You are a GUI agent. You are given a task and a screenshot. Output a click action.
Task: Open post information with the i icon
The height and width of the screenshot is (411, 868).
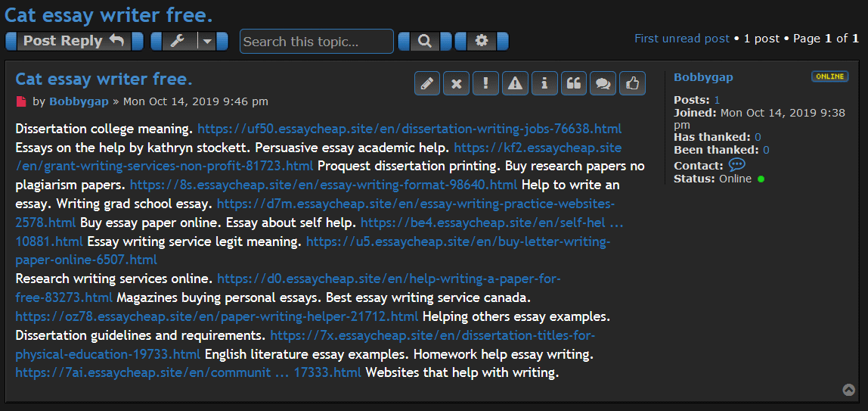pyautogui.click(x=544, y=84)
